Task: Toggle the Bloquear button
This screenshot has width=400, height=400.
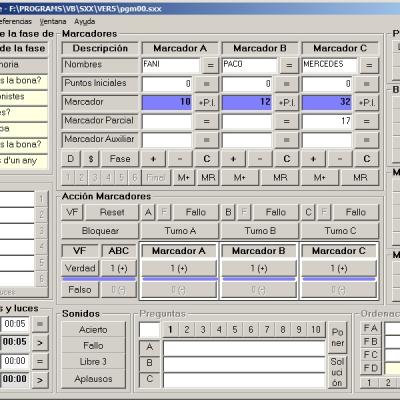Action: 100,231
